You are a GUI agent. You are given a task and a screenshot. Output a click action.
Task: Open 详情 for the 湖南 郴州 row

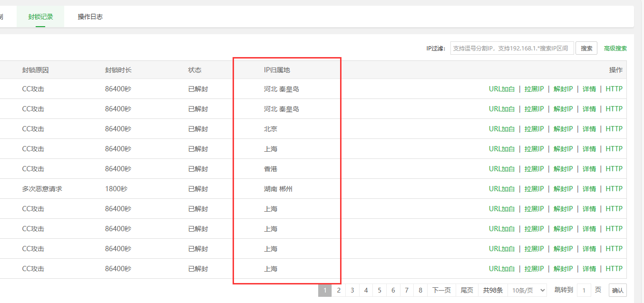point(589,189)
